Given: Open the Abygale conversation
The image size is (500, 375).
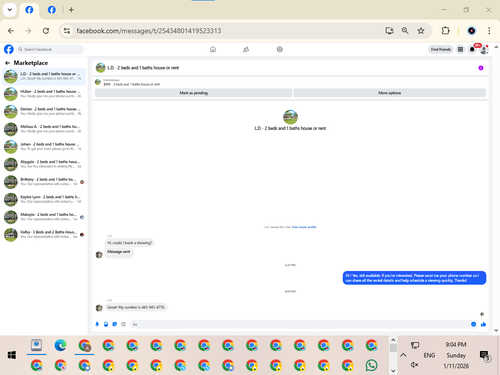Looking at the screenshot, I should tap(44, 164).
